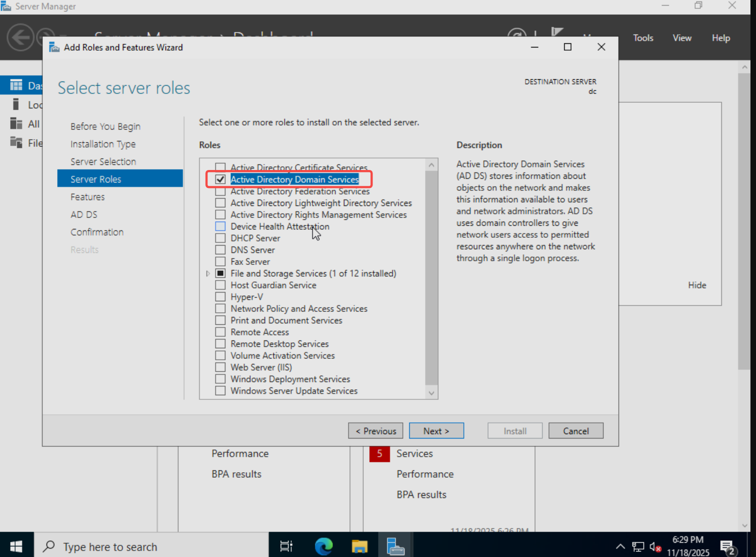The width and height of the screenshot is (756, 557).
Task: Enable the DNS Server role checkbox
Action: tap(220, 250)
